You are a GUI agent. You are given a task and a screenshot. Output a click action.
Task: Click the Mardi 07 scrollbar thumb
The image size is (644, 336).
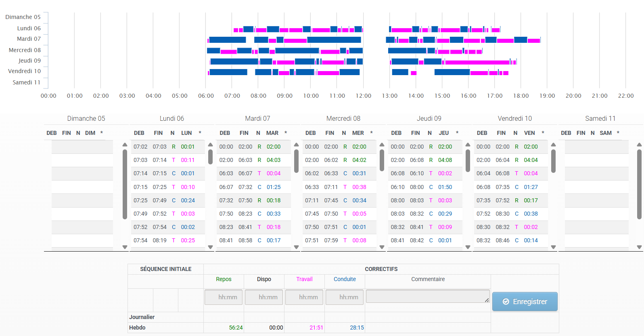coord(296,161)
